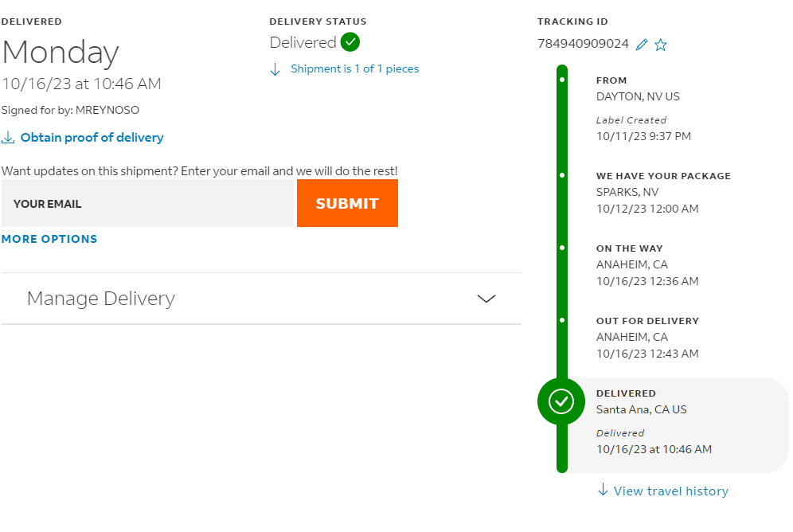The height and width of the screenshot is (532, 793).
Task: Submit the email for shipment updates
Action: click(347, 203)
